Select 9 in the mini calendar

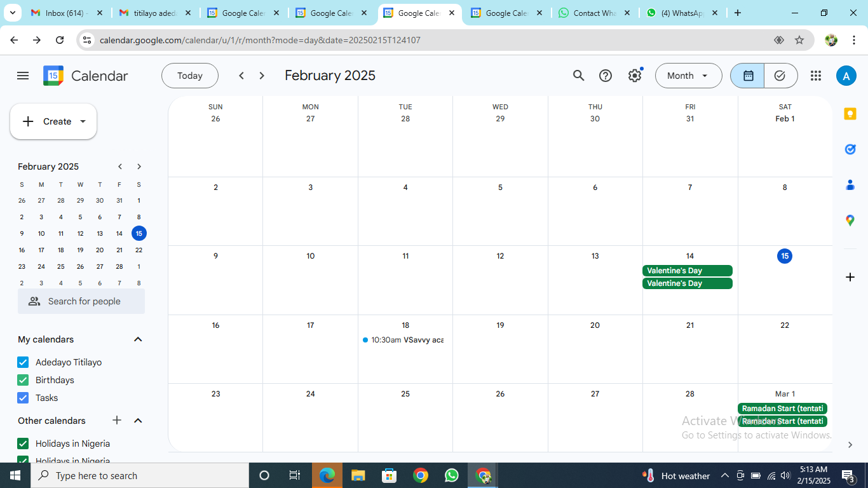point(22,233)
